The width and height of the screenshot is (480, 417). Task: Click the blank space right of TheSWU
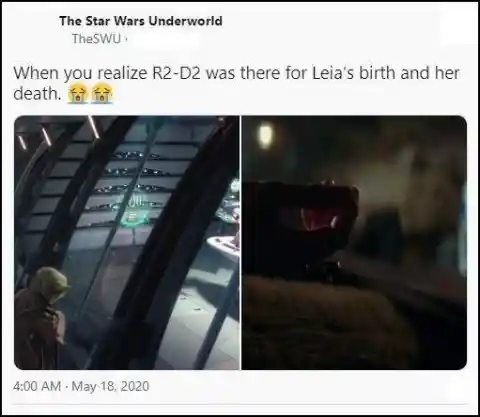click(164, 39)
